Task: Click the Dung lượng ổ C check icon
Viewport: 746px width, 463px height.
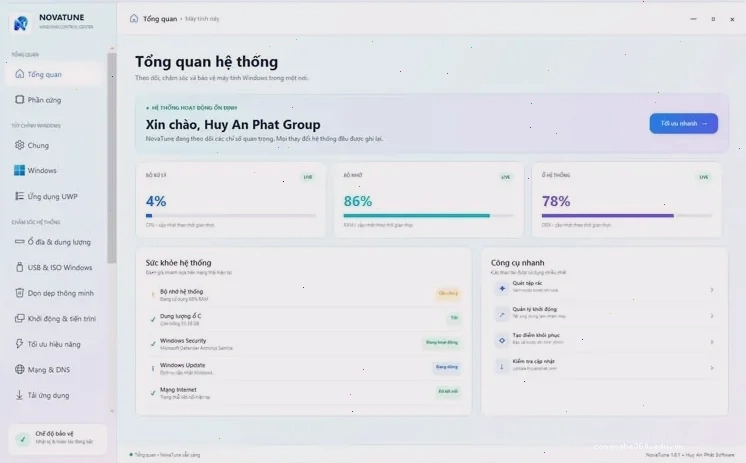Action: (x=153, y=319)
